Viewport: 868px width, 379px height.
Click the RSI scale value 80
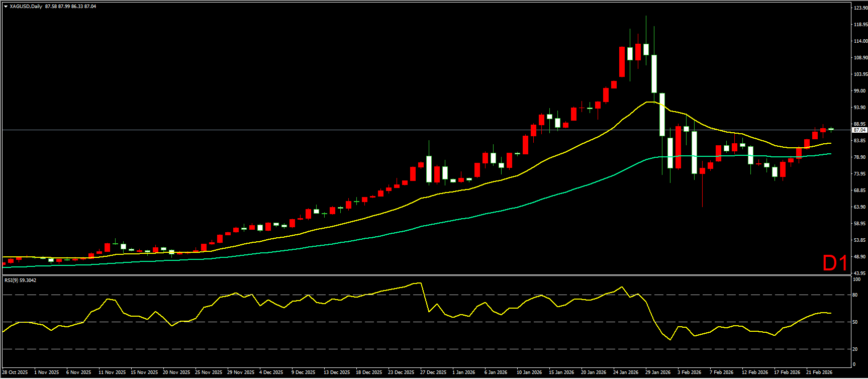[855, 295]
